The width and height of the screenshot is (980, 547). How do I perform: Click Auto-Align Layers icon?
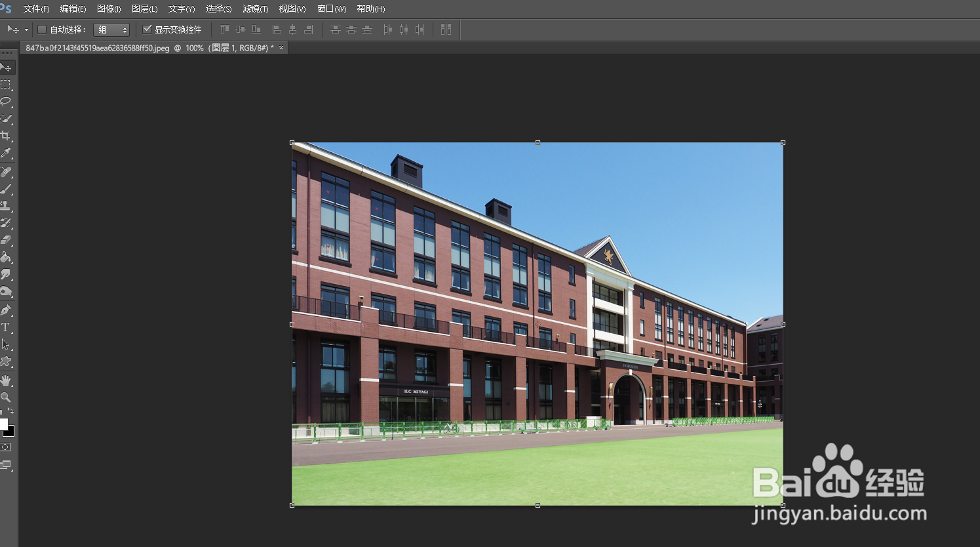(446, 30)
